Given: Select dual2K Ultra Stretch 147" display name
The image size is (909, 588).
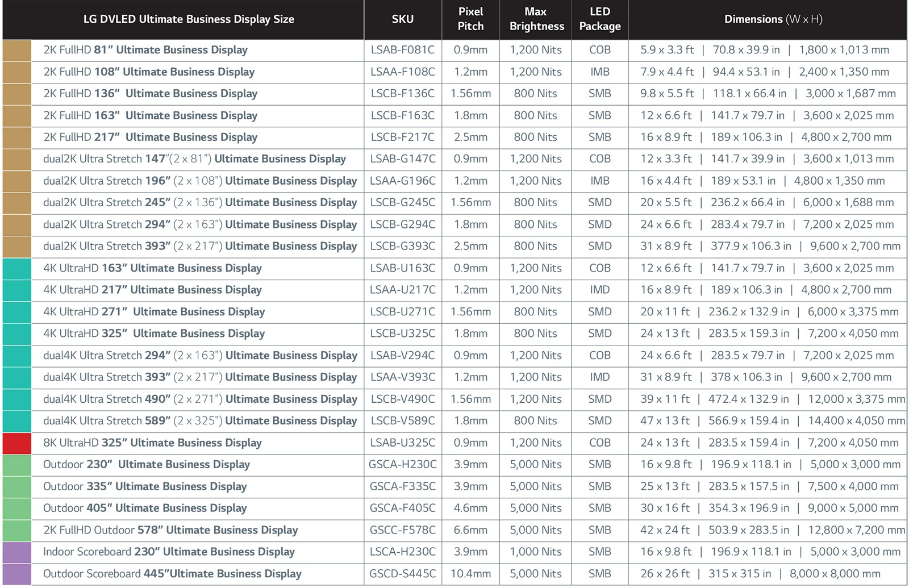Looking at the screenshot, I should point(195,159).
